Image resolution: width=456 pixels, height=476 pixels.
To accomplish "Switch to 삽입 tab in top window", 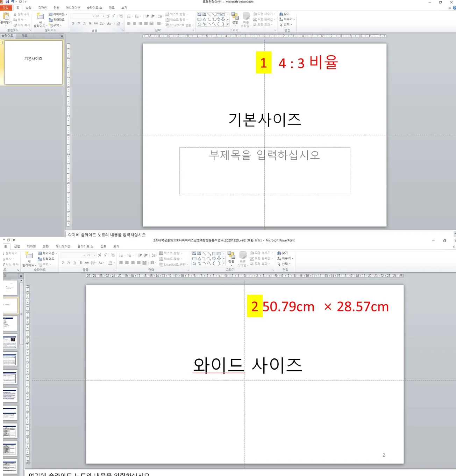I will point(29,8).
